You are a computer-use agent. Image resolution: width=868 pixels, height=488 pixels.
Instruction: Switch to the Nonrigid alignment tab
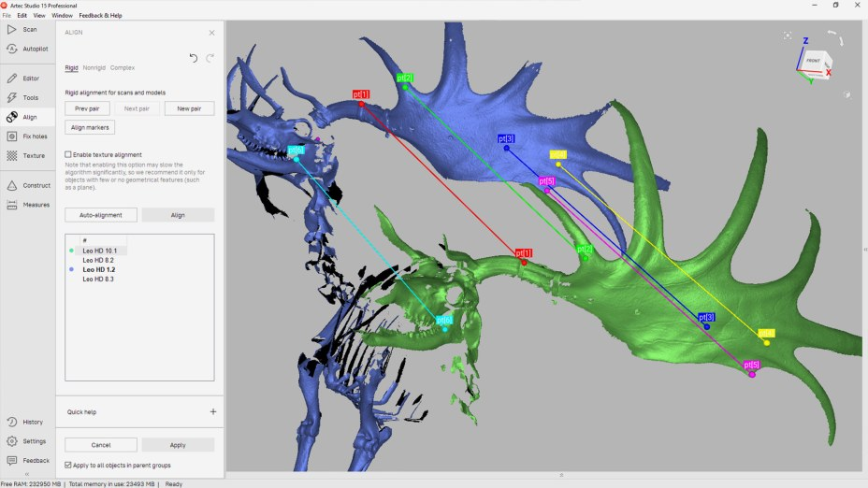pos(94,68)
